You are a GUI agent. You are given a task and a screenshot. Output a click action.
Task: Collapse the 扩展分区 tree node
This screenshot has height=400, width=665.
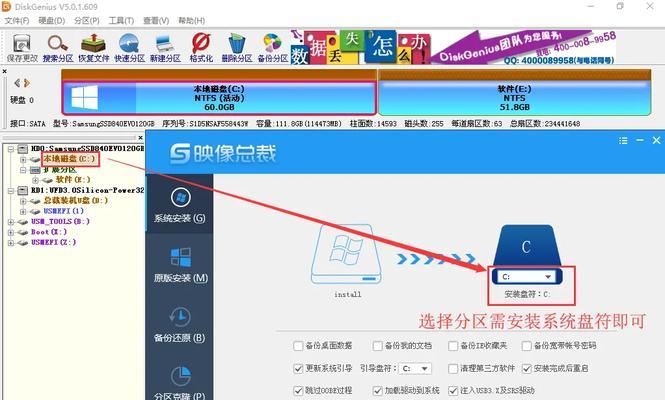tap(23, 170)
